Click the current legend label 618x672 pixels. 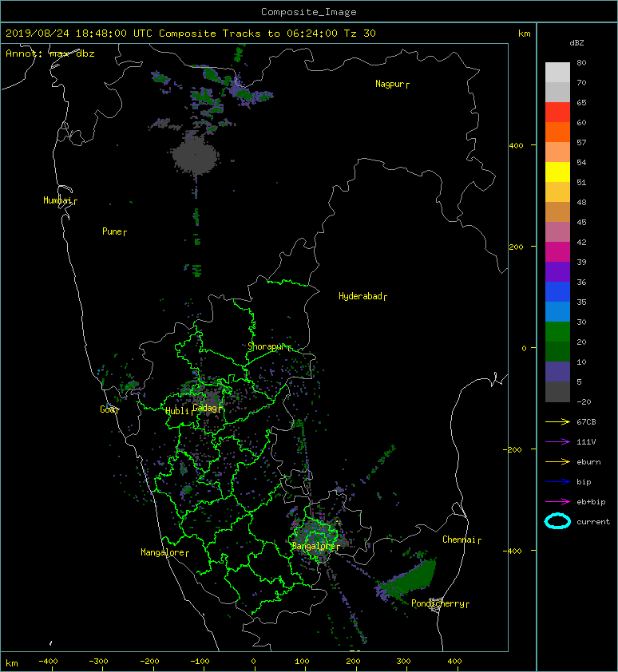593,522
